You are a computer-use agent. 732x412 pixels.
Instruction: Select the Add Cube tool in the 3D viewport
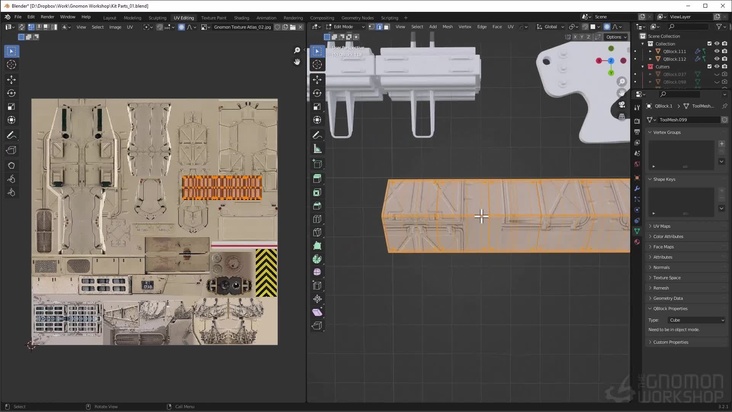click(317, 164)
